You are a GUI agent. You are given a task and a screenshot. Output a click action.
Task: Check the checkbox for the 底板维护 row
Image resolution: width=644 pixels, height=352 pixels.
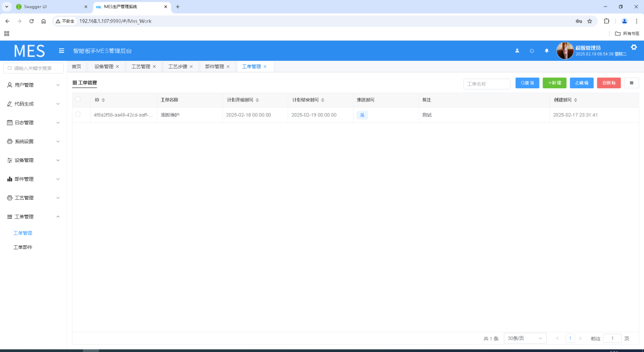tap(78, 115)
